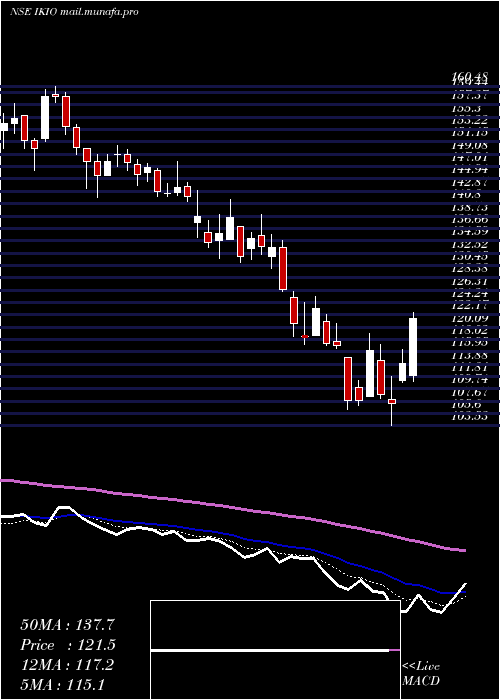
Task: Click the 128.38 price axis label
Action: pyautogui.click(x=469, y=269)
